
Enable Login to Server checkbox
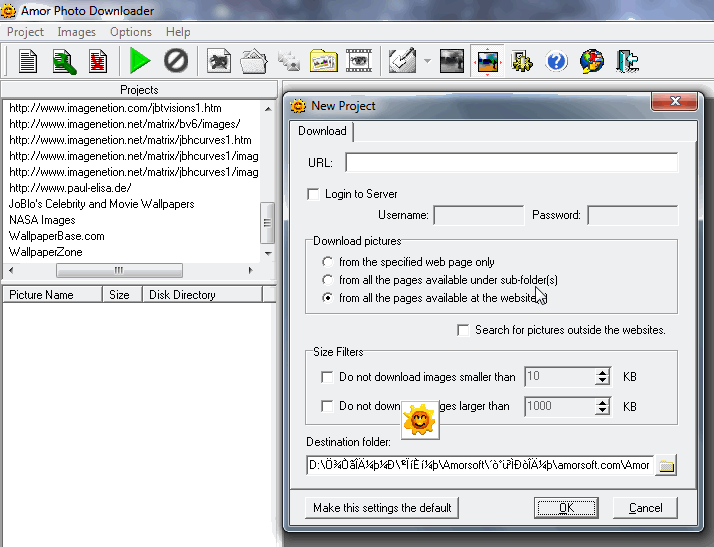coord(313,194)
